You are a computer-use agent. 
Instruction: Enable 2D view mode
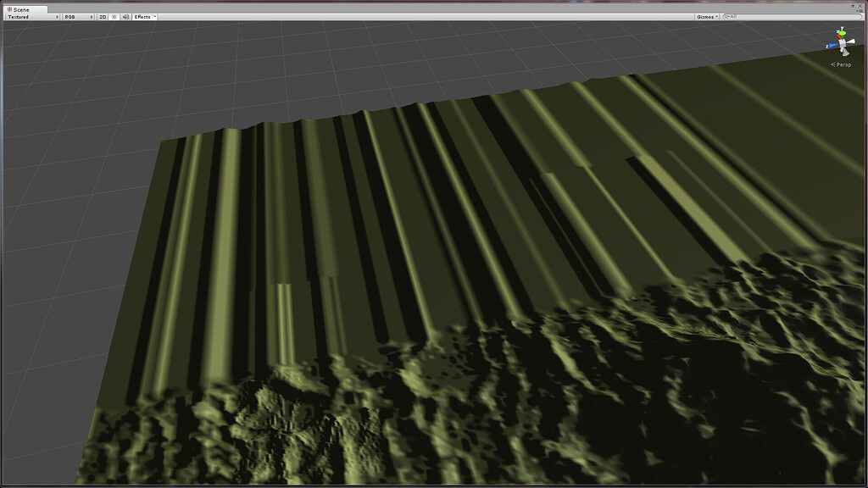[x=103, y=16]
